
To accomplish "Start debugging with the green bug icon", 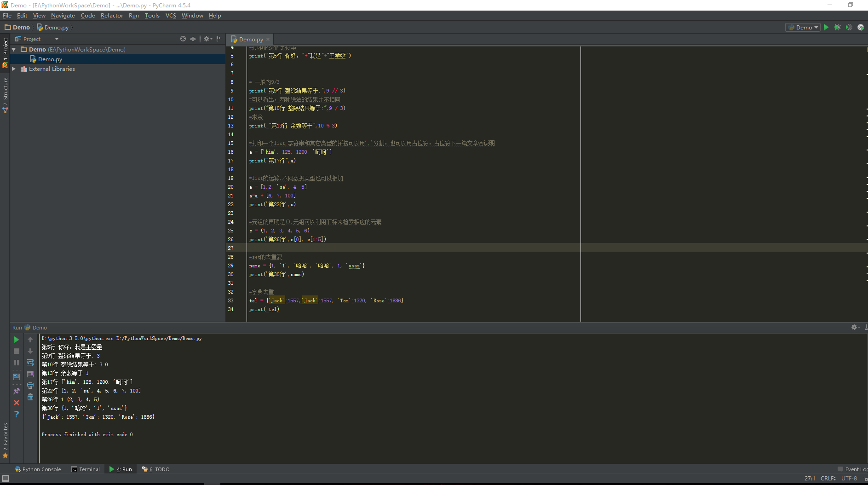I will 837,28.
